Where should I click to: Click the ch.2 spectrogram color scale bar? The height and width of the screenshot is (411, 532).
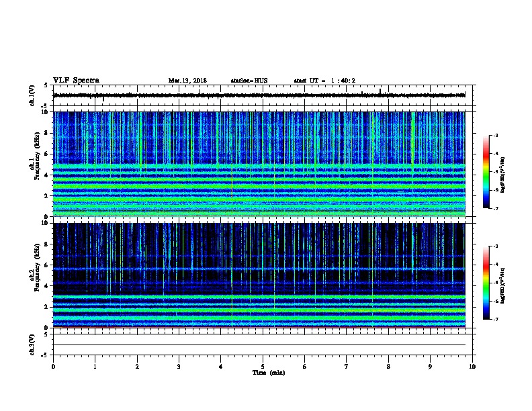click(x=486, y=283)
